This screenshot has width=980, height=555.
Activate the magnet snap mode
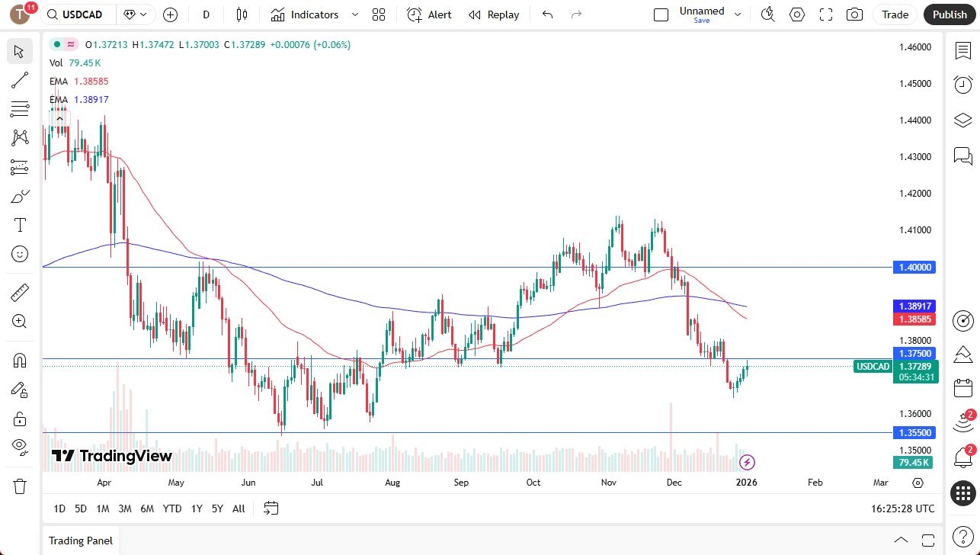pos(20,360)
